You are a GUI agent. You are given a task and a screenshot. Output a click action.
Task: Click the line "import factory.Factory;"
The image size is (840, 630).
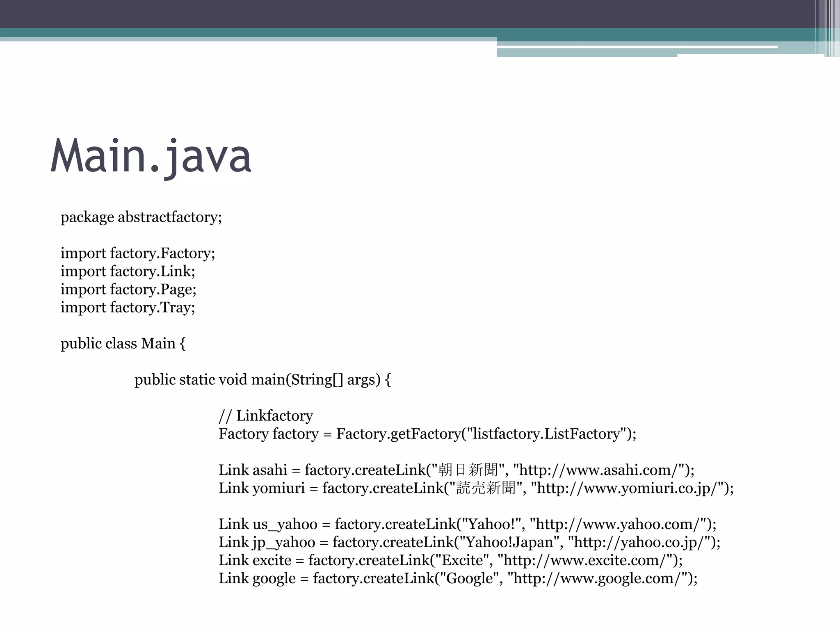(x=138, y=253)
